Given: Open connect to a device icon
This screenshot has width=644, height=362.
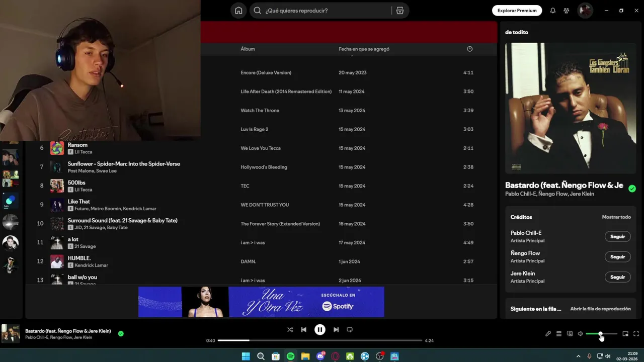Looking at the screenshot, I should tap(570, 334).
